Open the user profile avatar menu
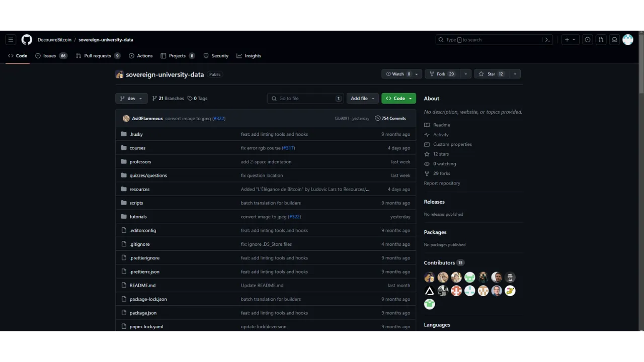 628,40
